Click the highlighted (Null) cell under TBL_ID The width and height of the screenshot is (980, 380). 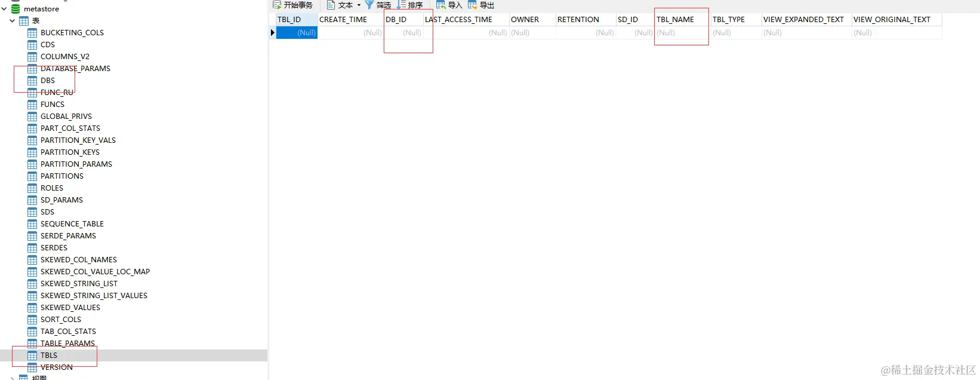click(x=297, y=33)
